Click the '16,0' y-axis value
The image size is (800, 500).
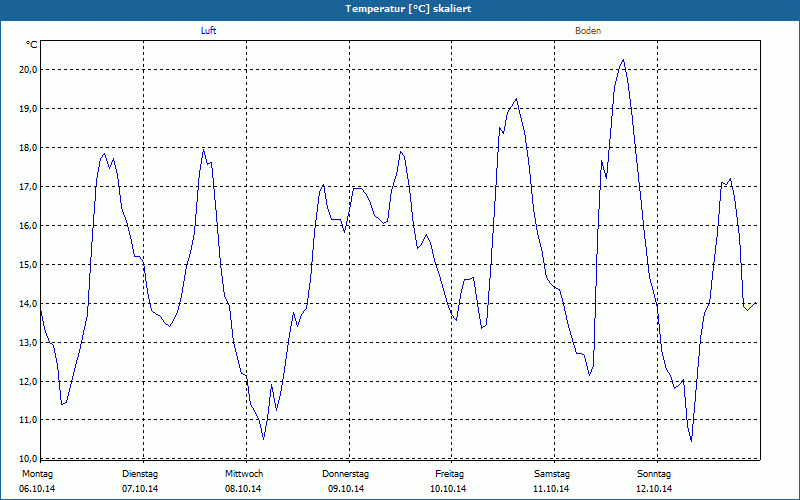(29, 226)
